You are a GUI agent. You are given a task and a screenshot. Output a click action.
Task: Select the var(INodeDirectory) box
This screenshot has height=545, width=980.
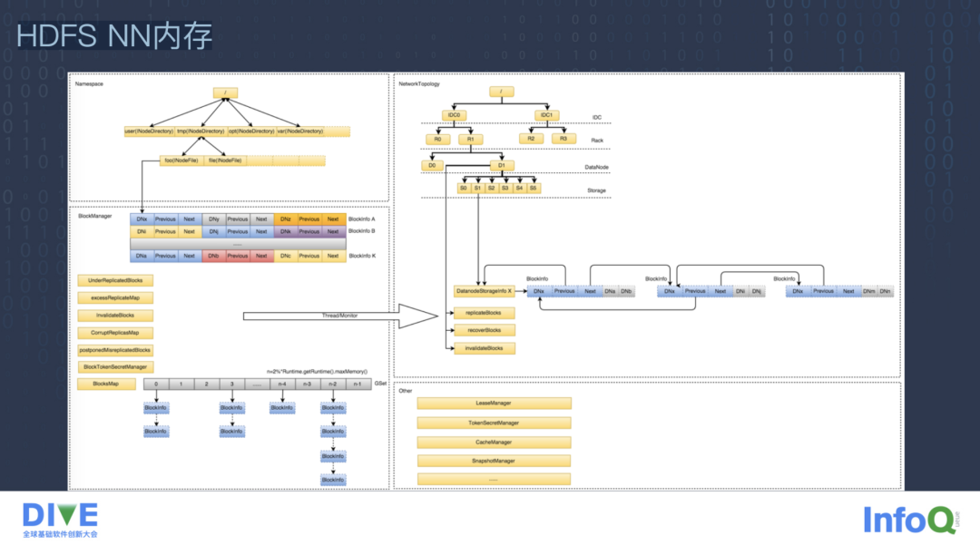[300, 131]
